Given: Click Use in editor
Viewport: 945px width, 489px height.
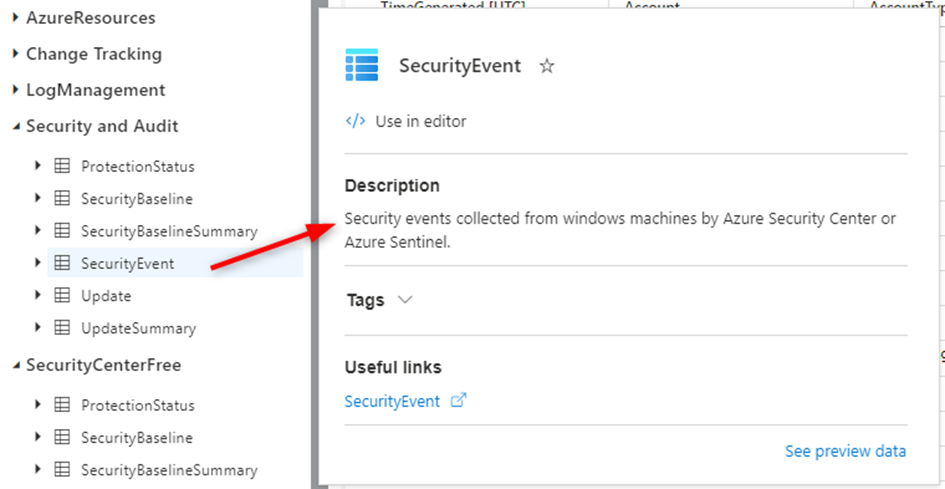Looking at the screenshot, I should click(x=420, y=121).
